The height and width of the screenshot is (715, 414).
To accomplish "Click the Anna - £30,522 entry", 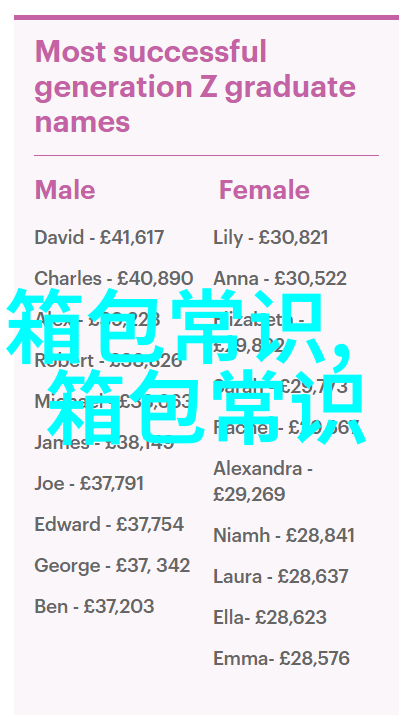I will [280, 278].
